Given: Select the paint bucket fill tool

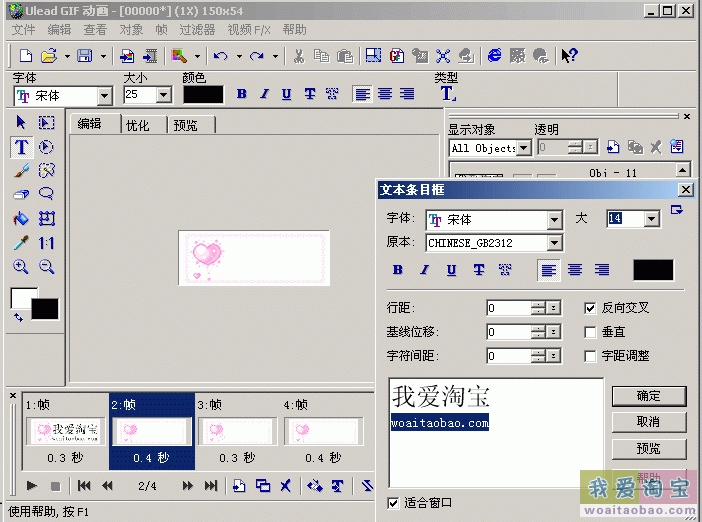Looking at the screenshot, I should coord(21,218).
